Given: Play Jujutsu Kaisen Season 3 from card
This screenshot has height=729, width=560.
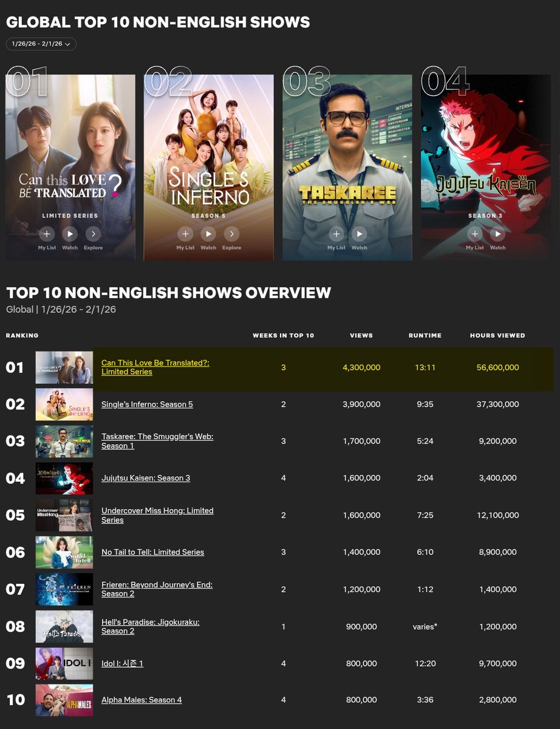Looking at the screenshot, I should coord(497,234).
